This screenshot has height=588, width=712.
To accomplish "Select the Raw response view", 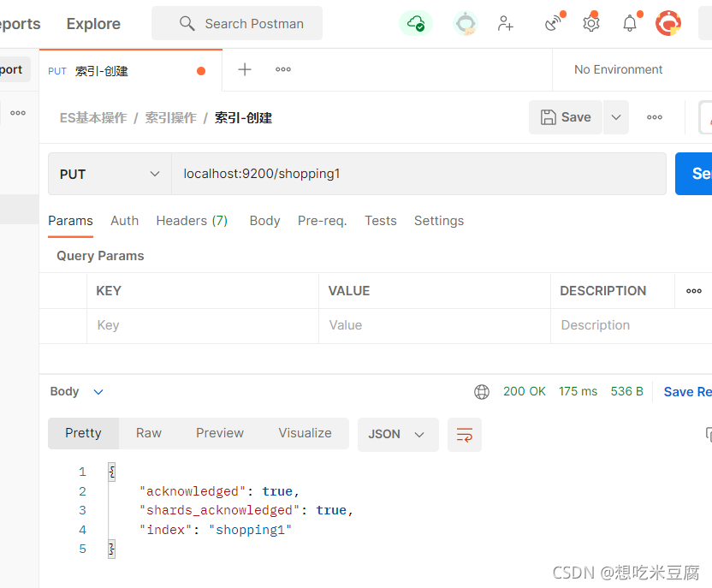I will coord(149,433).
